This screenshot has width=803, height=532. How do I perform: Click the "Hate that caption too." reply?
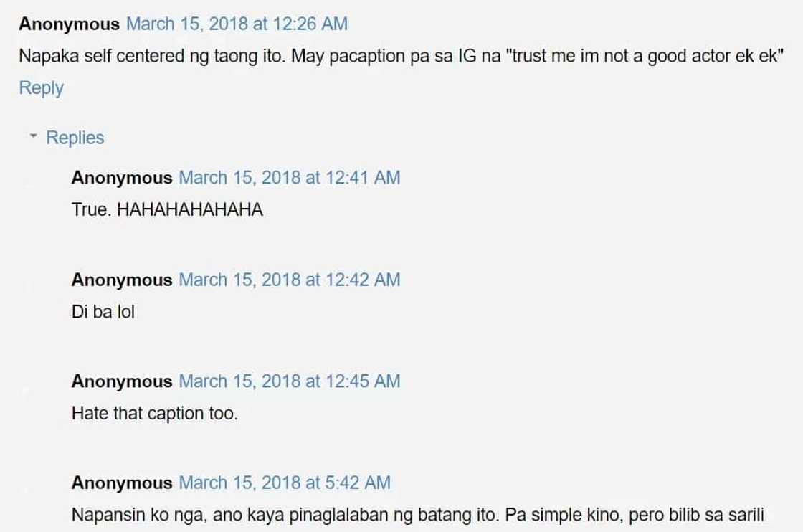tap(154, 414)
